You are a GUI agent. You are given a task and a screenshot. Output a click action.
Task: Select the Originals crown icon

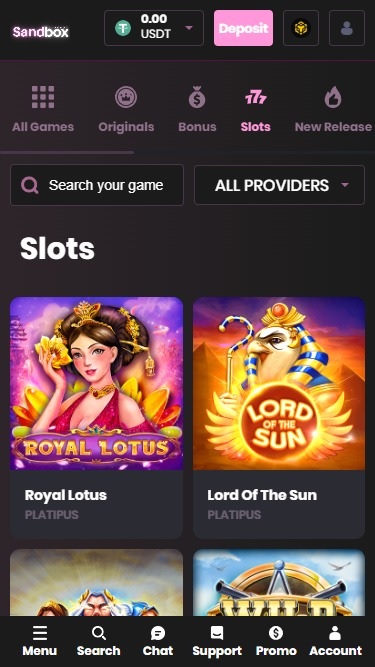[x=126, y=97]
